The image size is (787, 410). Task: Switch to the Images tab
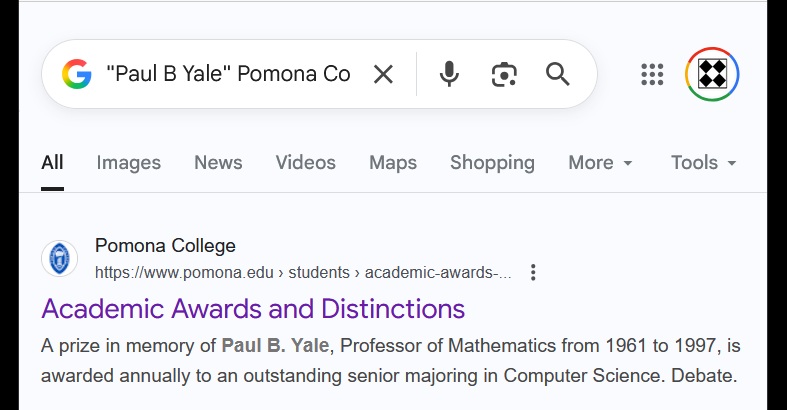coord(128,162)
